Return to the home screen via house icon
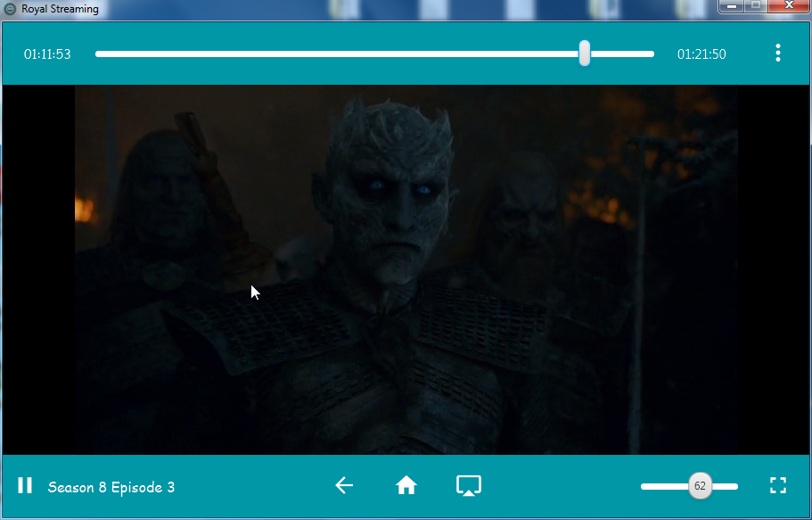The image size is (812, 520). (406, 486)
